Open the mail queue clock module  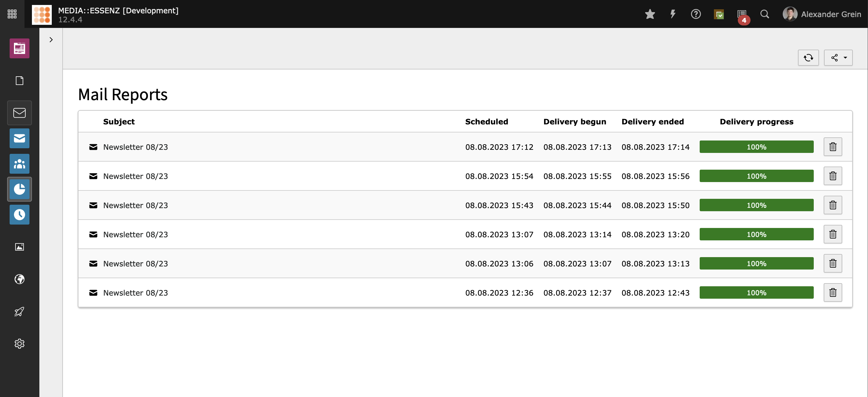click(x=20, y=215)
